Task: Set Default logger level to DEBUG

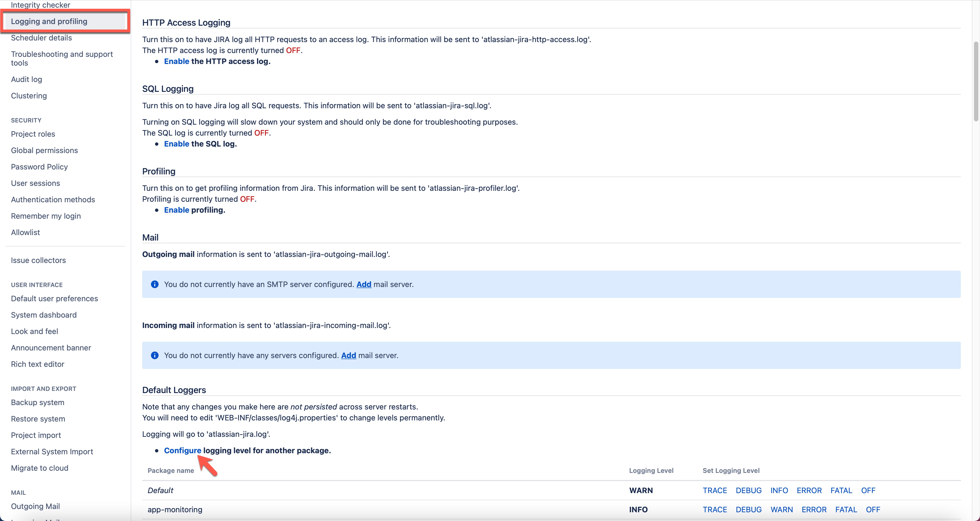Action: (748, 490)
